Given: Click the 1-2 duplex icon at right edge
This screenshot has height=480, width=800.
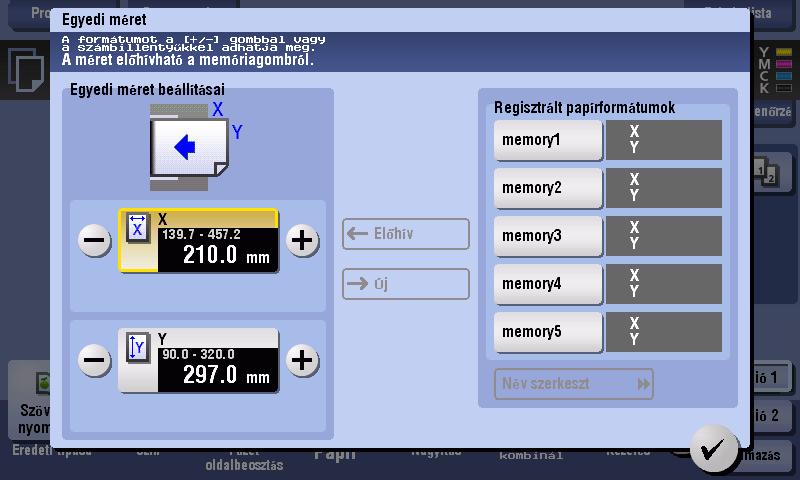Looking at the screenshot, I should coord(767,172).
